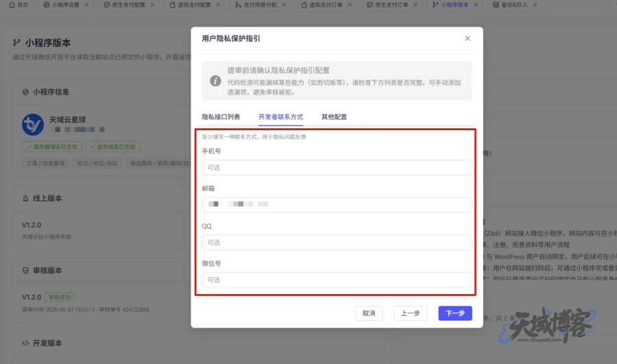Image resolution: width=617 pixels, height=364 pixels.
Task: Proceed with the 下一步 button
Action: pos(455,313)
